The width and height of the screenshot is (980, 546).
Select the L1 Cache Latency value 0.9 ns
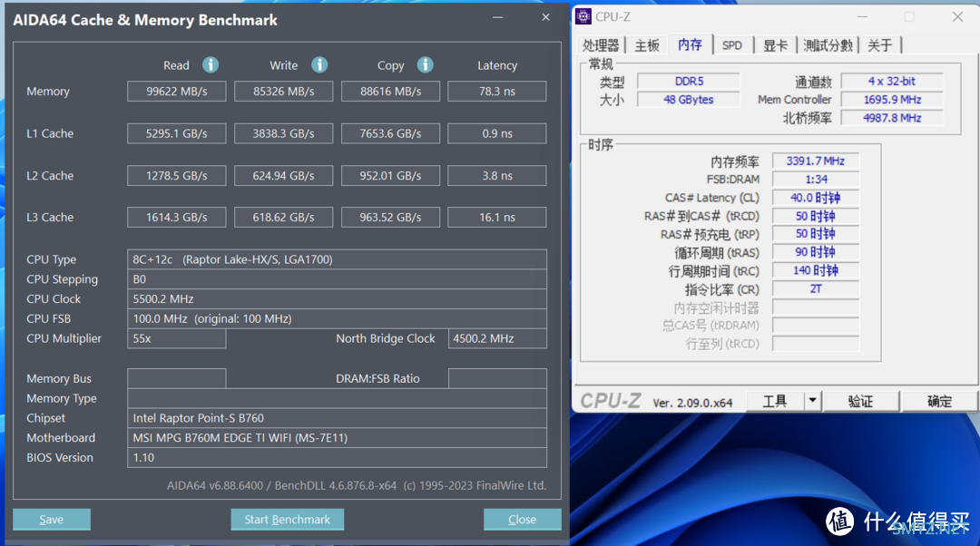[x=497, y=133]
